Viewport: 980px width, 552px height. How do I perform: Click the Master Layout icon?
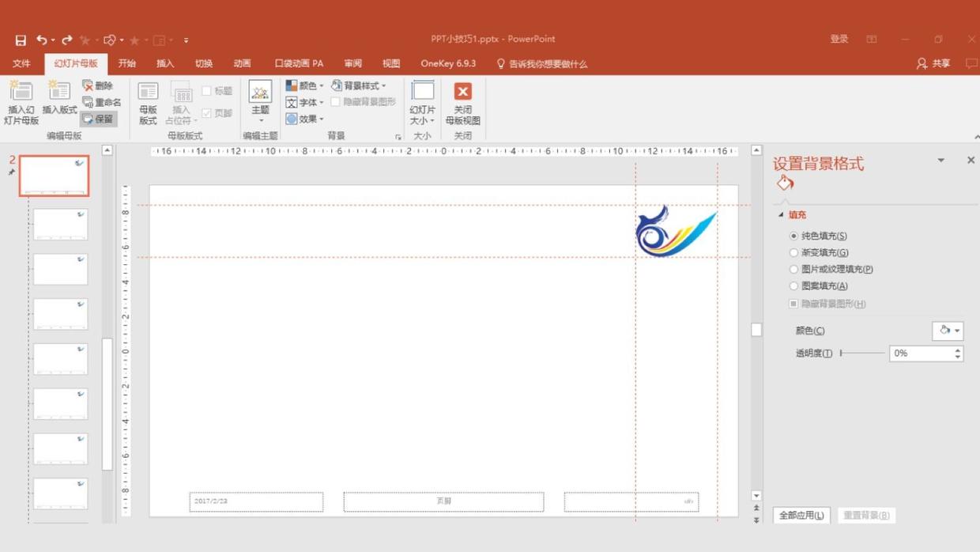coord(148,103)
